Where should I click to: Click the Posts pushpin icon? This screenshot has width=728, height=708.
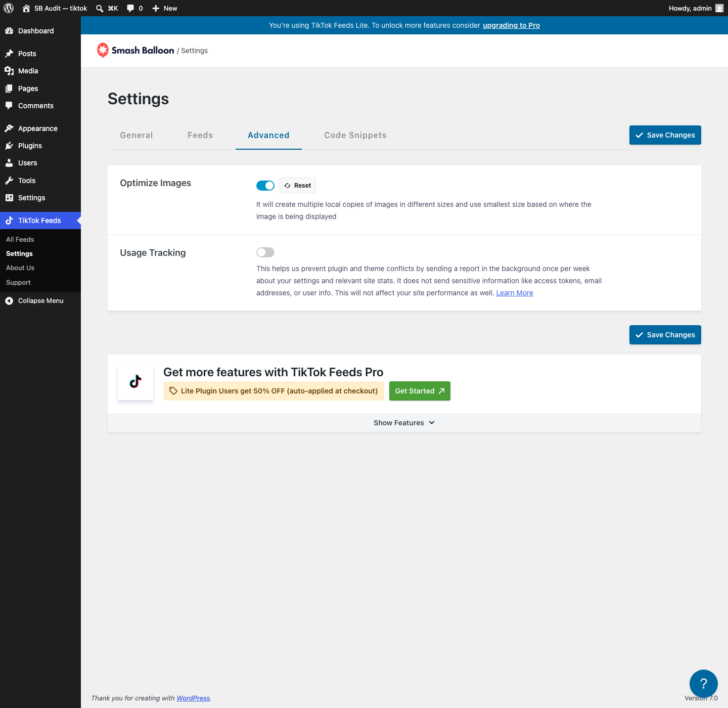click(9, 54)
